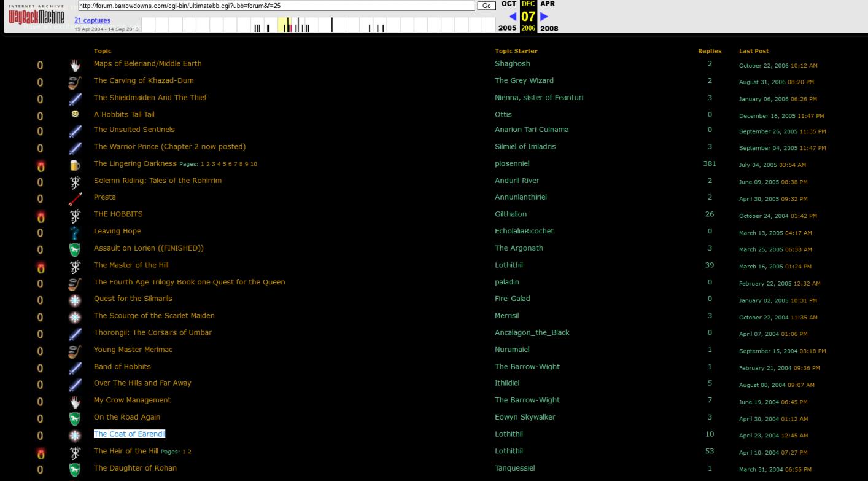868x481 pixels.
Task: Click the red arrow icon beside Presta
Action: coord(75,199)
